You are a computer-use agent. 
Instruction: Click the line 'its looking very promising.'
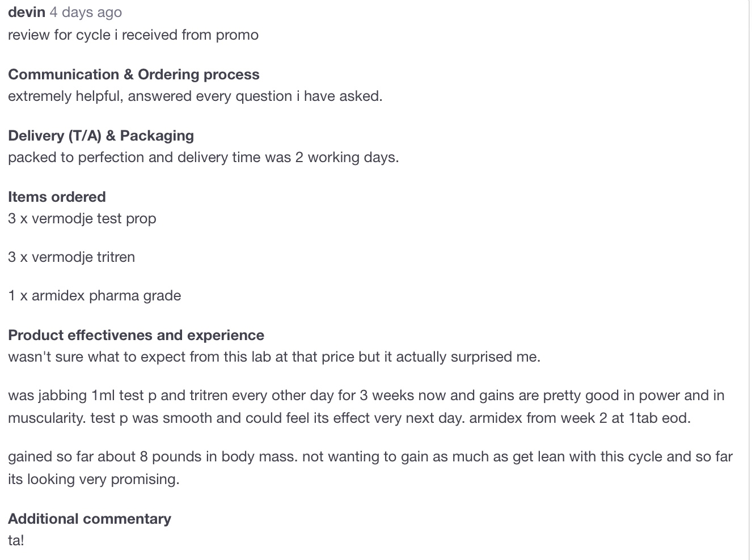pos(94,480)
